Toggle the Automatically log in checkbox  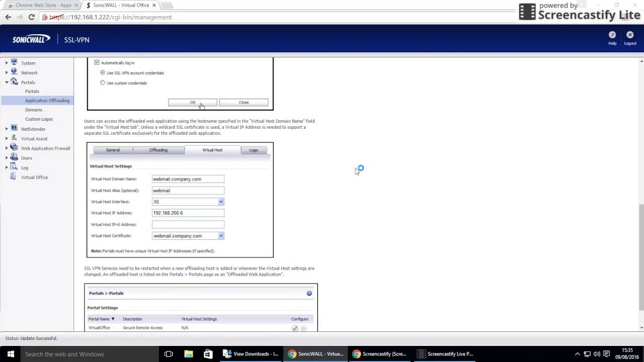pos(97,62)
